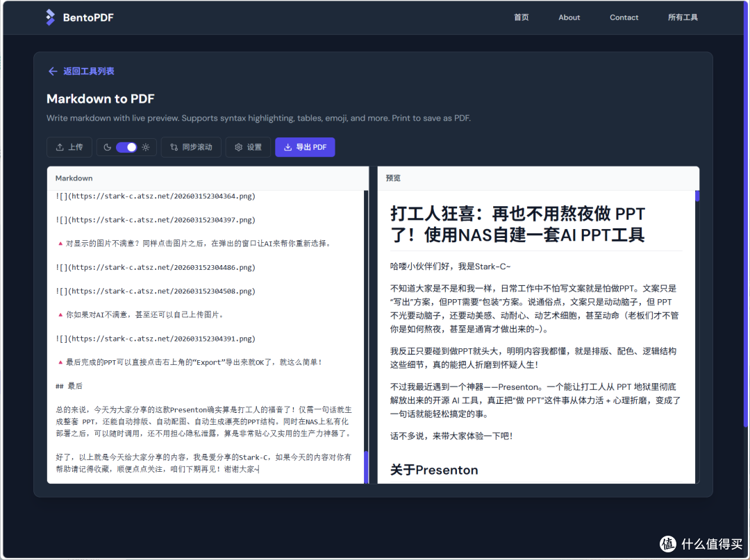Click the '## 最后' heading line in editor
The image size is (750, 560).
(69, 386)
